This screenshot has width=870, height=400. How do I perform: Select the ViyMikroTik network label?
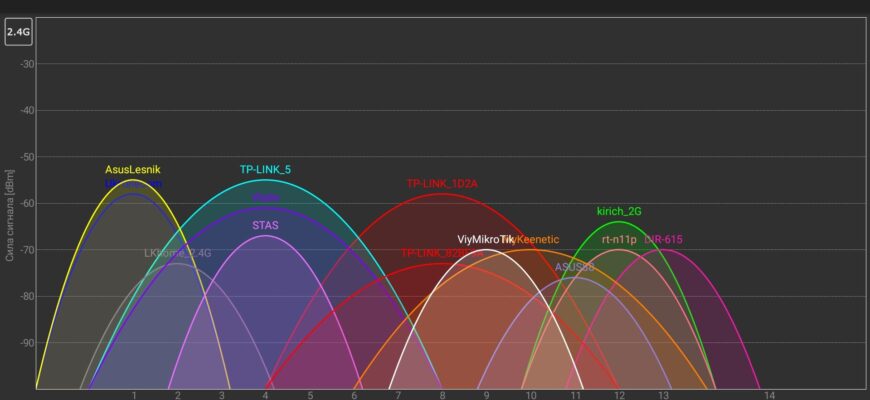tap(486, 240)
